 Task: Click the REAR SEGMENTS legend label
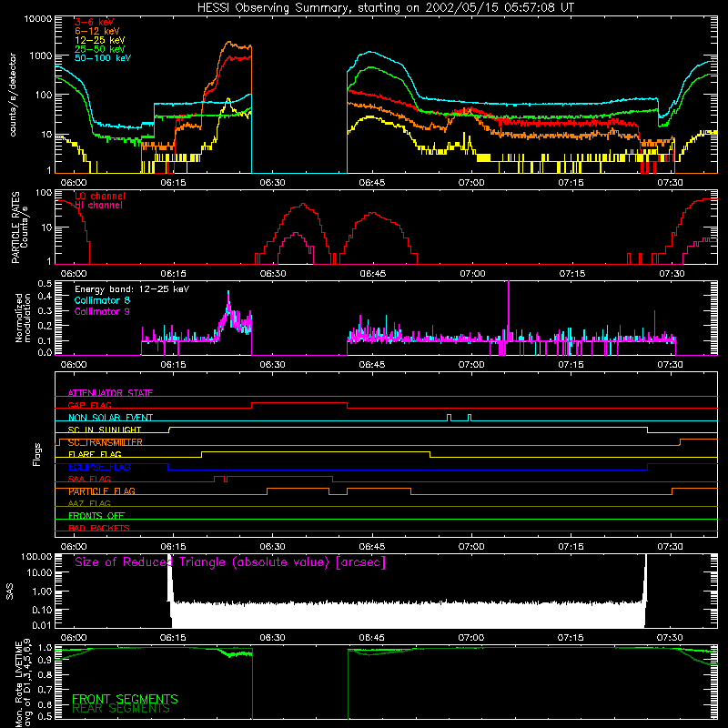(121, 709)
